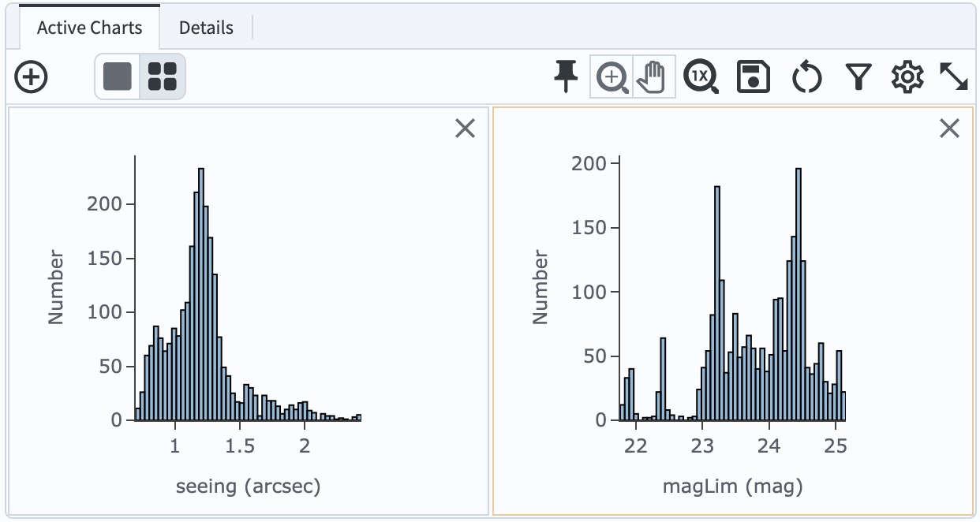Select the Active Charts tab

(x=88, y=27)
